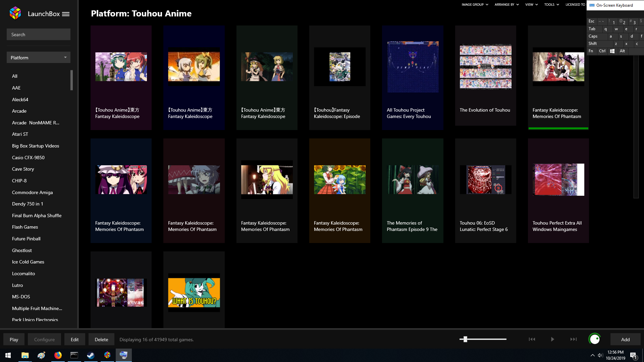Select All in the platform list
The height and width of the screenshot is (362, 644).
pos(15,76)
